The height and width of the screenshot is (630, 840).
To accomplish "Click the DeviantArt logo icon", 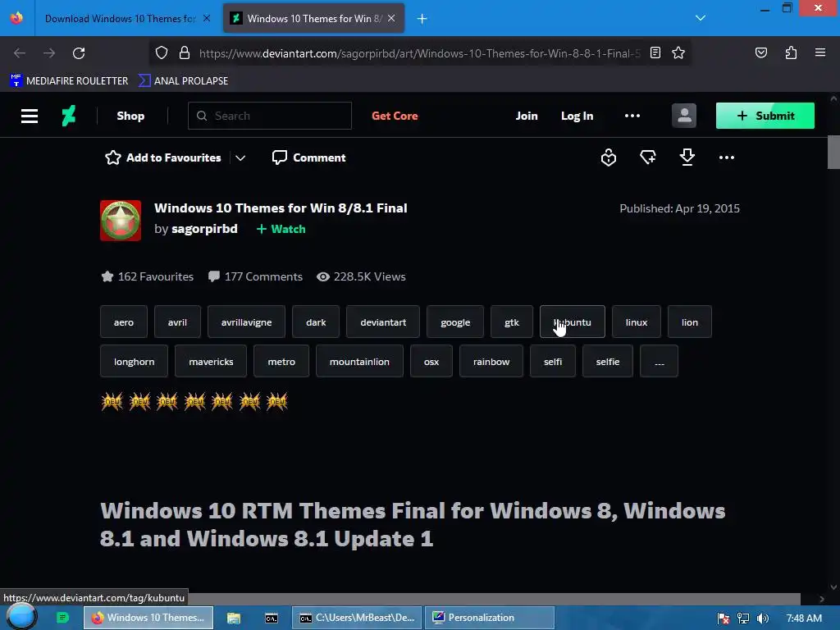I will pos(69,116).
